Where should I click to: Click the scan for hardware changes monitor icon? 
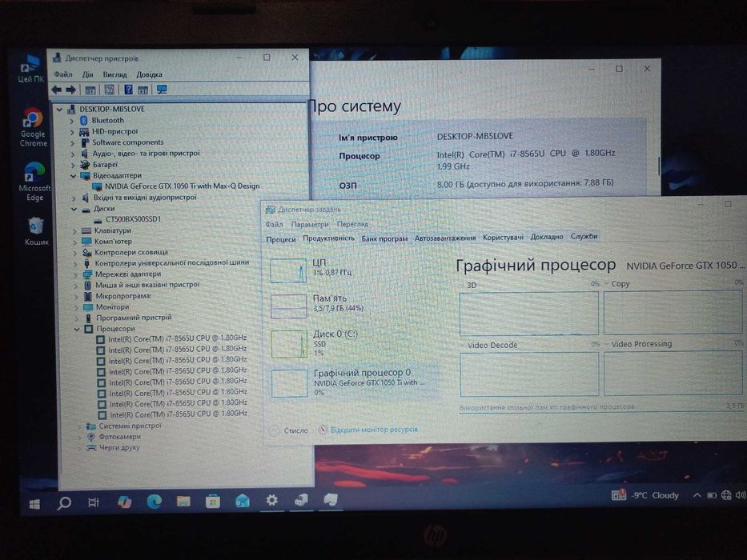coord(162,90)
